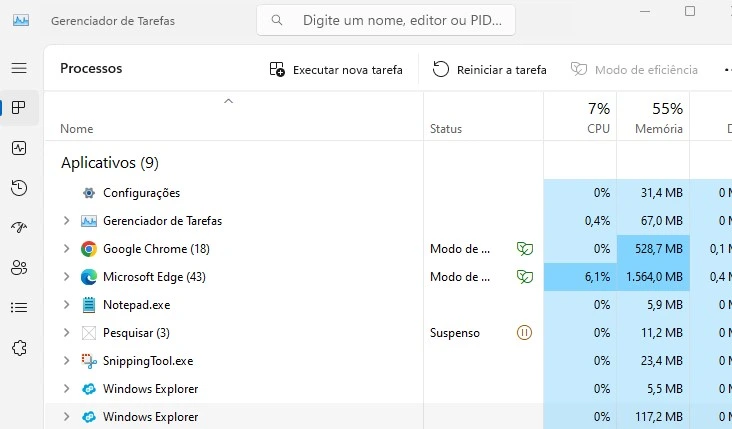This screenshot has height=429, width=732.
Task: Select the Processes sidebar icon
Action: click(x=19, y=108)
